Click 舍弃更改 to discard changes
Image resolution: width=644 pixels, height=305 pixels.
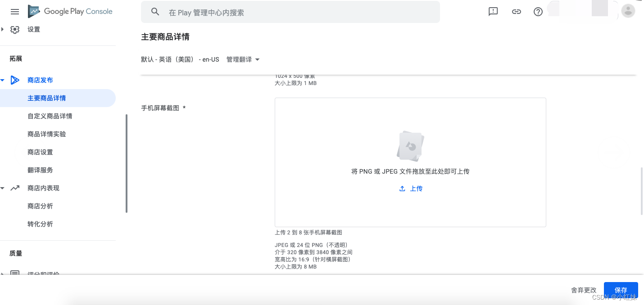pos(583,290)
